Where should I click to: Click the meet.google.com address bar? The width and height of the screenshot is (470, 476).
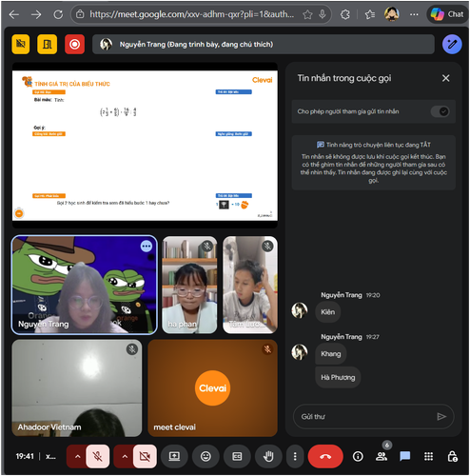coord(191,14)
